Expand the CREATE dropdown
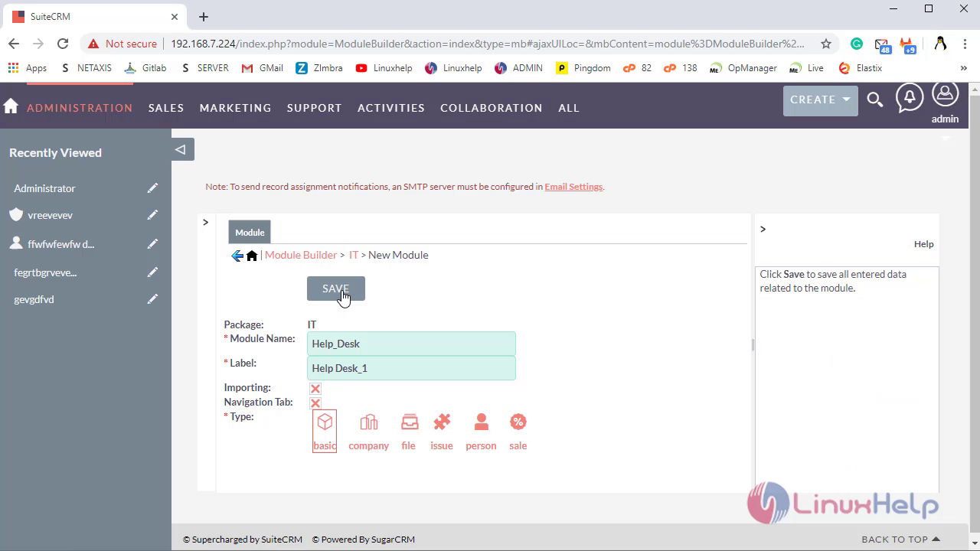 coord(821,100)
